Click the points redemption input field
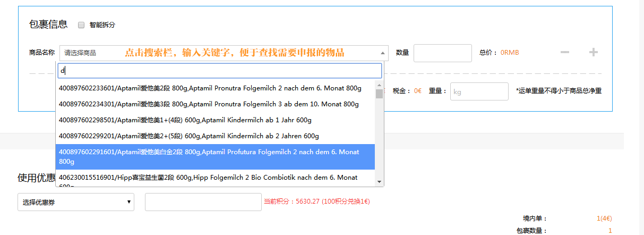Image resolution: width=644 pixels, height=235 pixels. [x=203, y=202]
